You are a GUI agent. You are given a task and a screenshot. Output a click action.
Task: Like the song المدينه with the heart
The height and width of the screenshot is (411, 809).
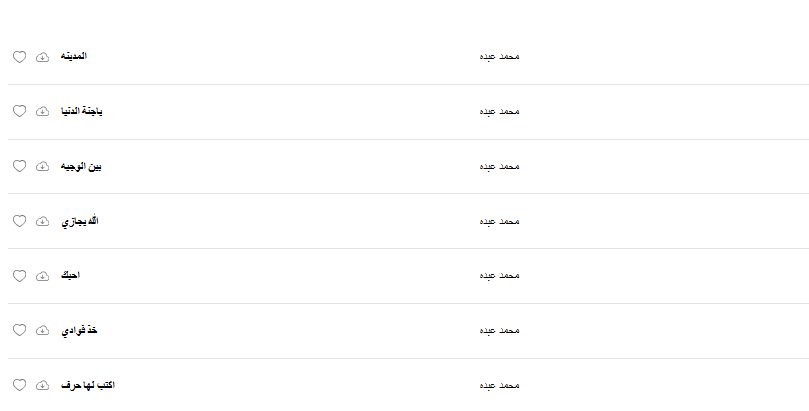[x=19, y=57]
